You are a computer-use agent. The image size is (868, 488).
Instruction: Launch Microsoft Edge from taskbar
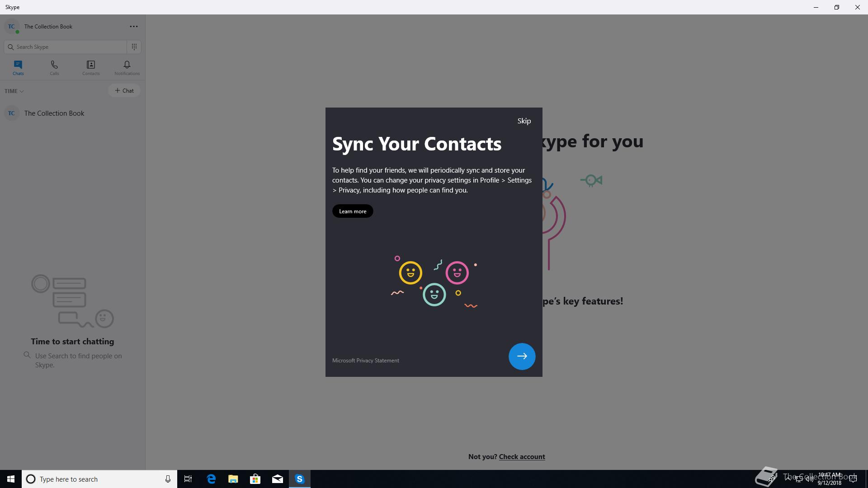pyautogui.click(x=211, y=479)
